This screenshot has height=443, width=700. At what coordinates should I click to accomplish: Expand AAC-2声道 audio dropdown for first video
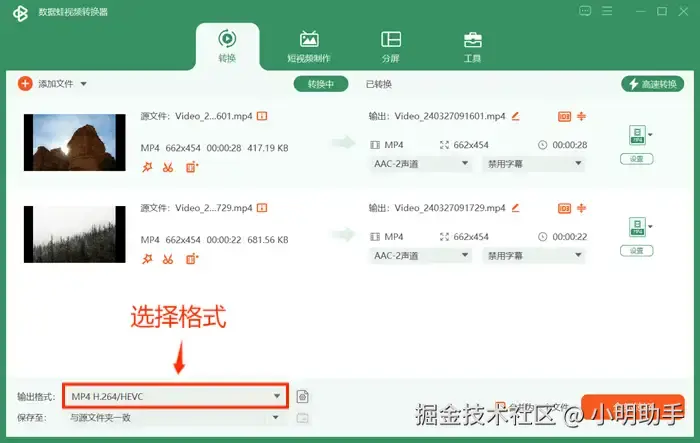[x=421, y=164]
